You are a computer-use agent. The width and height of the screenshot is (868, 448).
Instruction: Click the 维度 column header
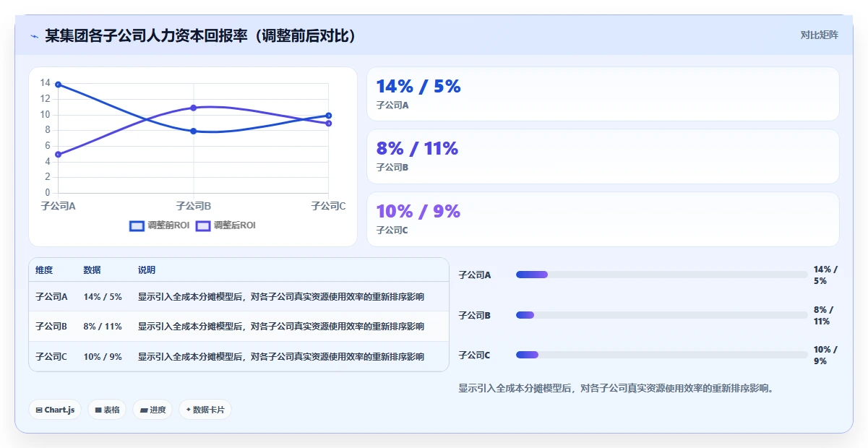44,270
